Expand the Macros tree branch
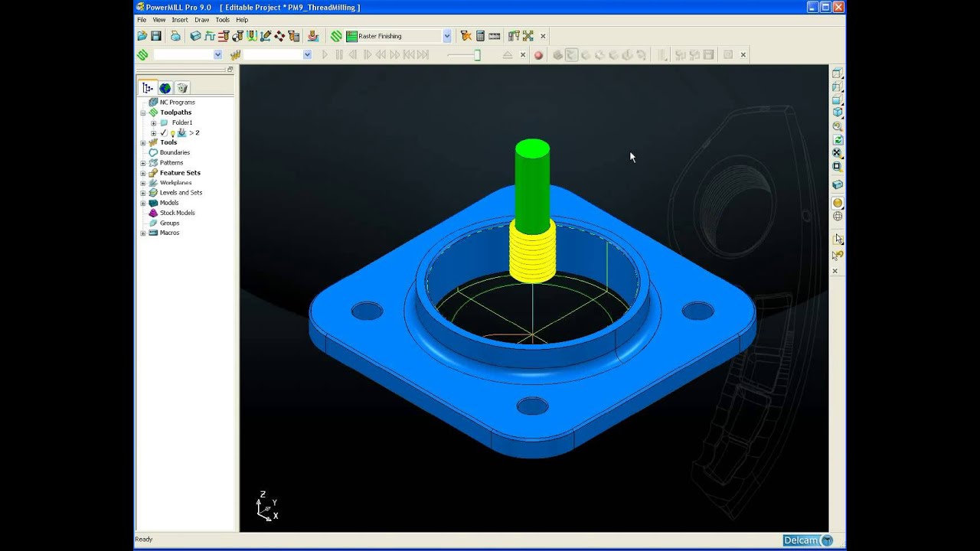 (x=143, y=233)
